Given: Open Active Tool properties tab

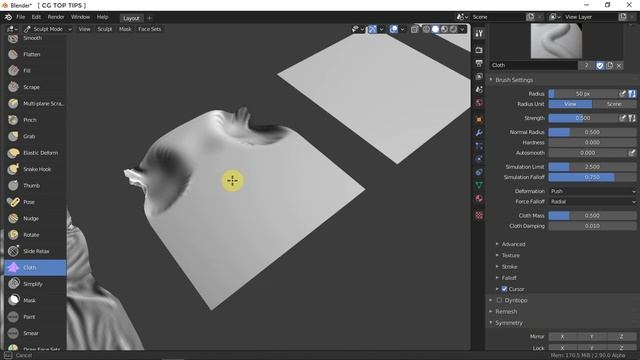Looking at the screenshot, I should [479, 34].
